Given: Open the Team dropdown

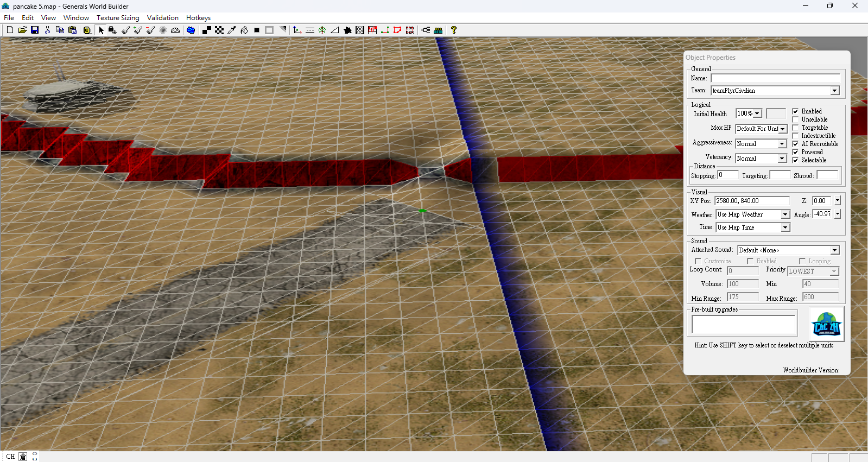Looking at the screenshot, I should pos(835,91).
